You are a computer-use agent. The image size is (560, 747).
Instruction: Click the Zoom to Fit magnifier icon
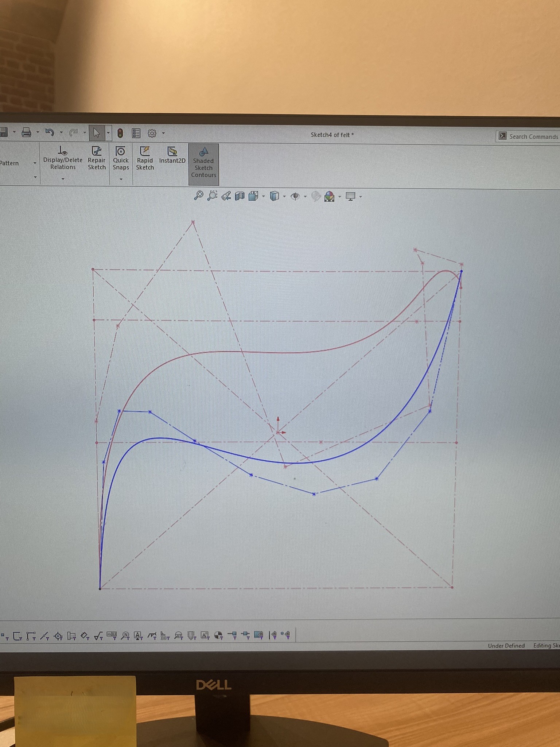coord(198,196)
